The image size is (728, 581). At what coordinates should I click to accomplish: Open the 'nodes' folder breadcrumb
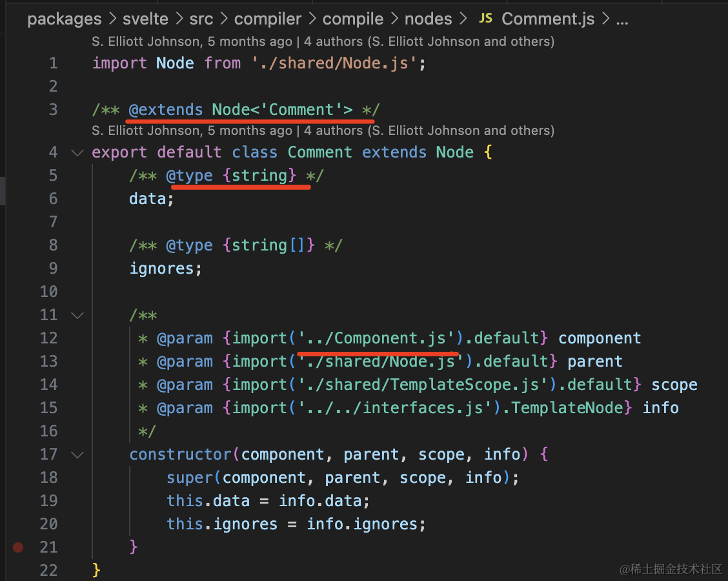tap(429, 19)
